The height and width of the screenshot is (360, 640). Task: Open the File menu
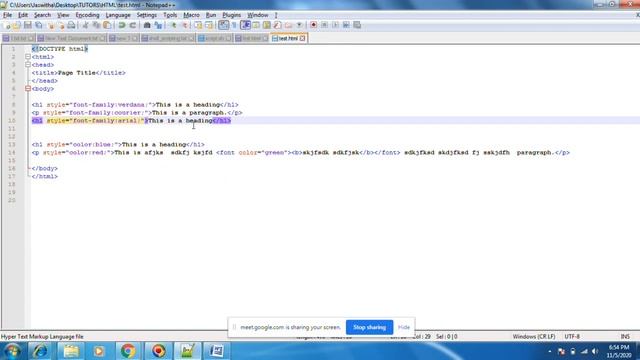click(7, 15)
